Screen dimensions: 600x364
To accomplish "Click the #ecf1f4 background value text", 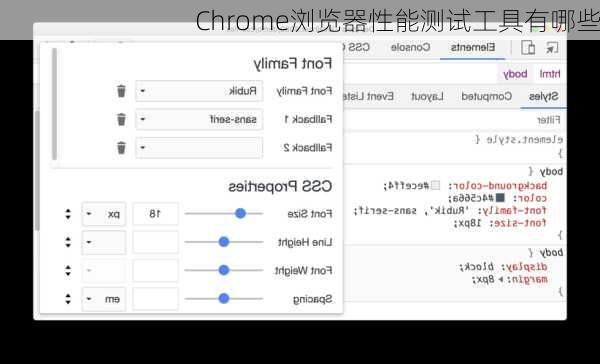I will click(x=408, y=186).
